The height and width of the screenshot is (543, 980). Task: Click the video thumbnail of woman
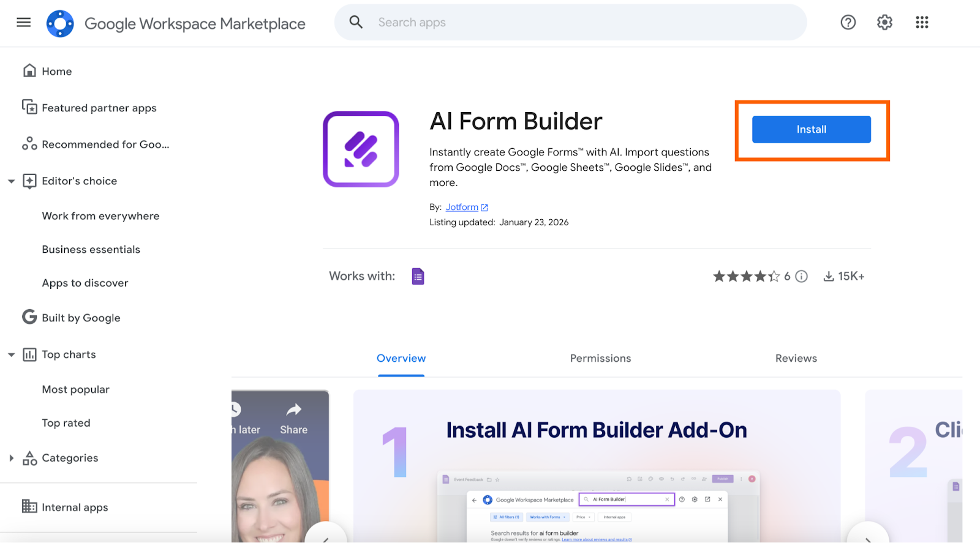click(280, 466)
